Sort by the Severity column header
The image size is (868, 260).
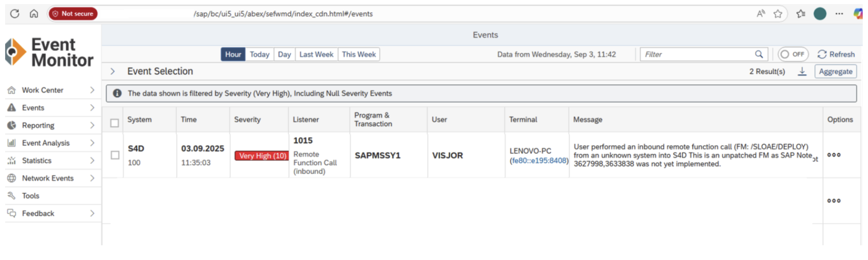coord(247,120)
